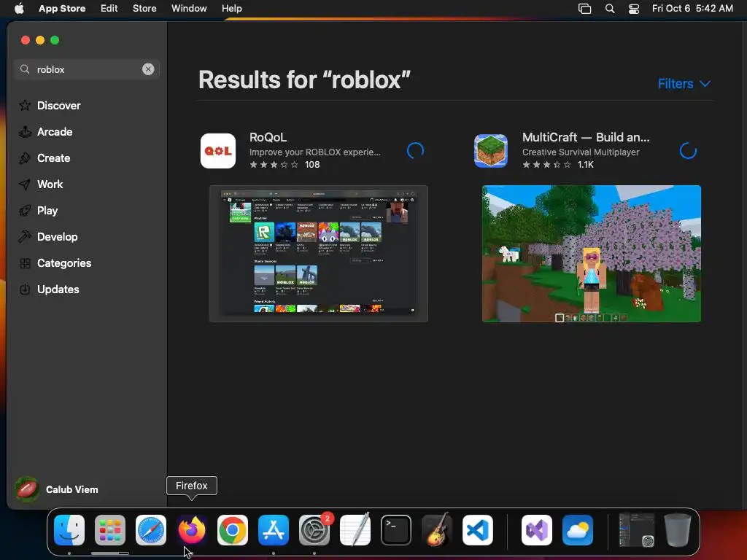Open the Store menu
747x560 pixels.
tap(144, 9)
